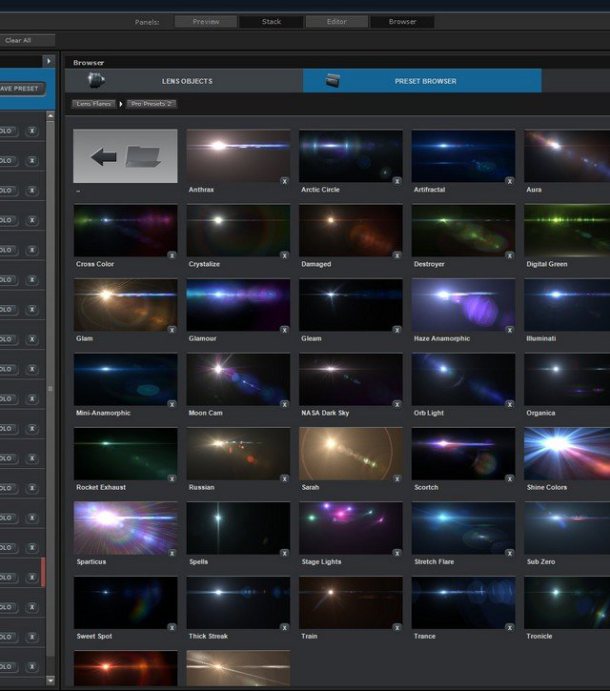Click the X icon on the Rocket Exhaust thumbnail
The width and height of the screenshot is (610, 691).
(x=172, y=479)
